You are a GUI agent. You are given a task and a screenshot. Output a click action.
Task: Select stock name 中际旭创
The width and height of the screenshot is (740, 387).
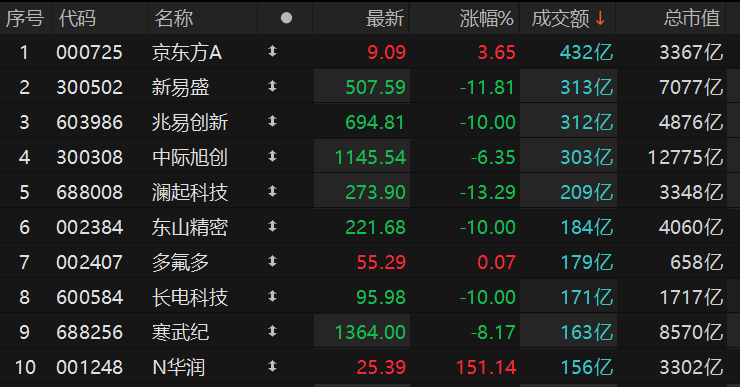[190, 157]
